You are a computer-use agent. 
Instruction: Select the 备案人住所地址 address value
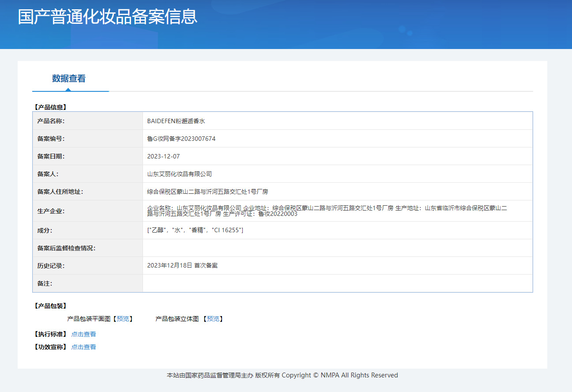tap(207, 192)
